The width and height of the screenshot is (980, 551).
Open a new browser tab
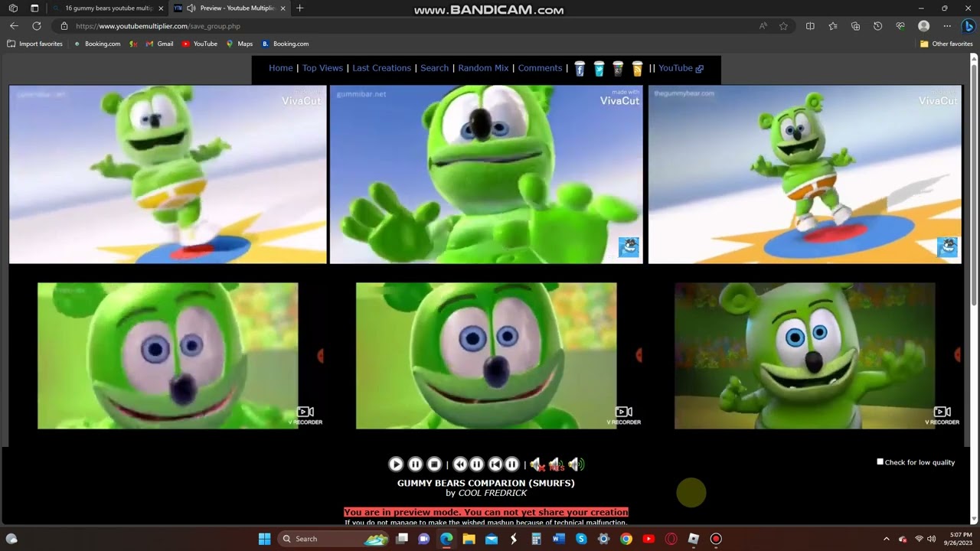[299, 8]
